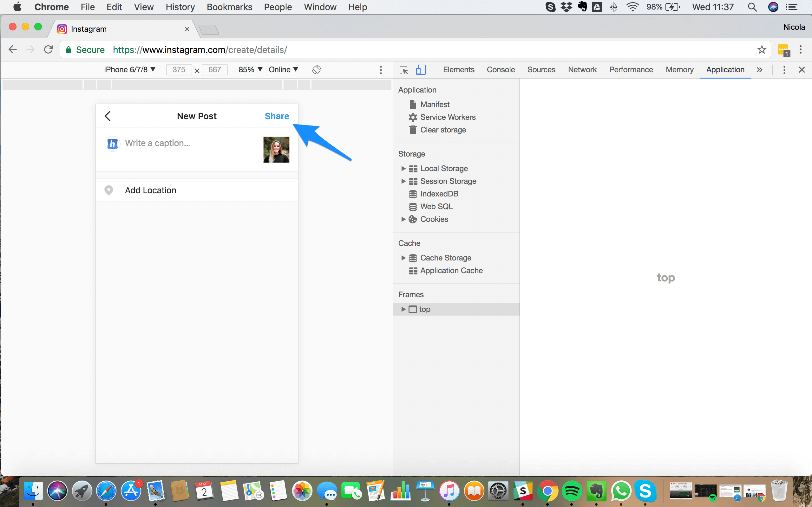
Task: Click the Console panel tab
Action: [x=500, y=69]
